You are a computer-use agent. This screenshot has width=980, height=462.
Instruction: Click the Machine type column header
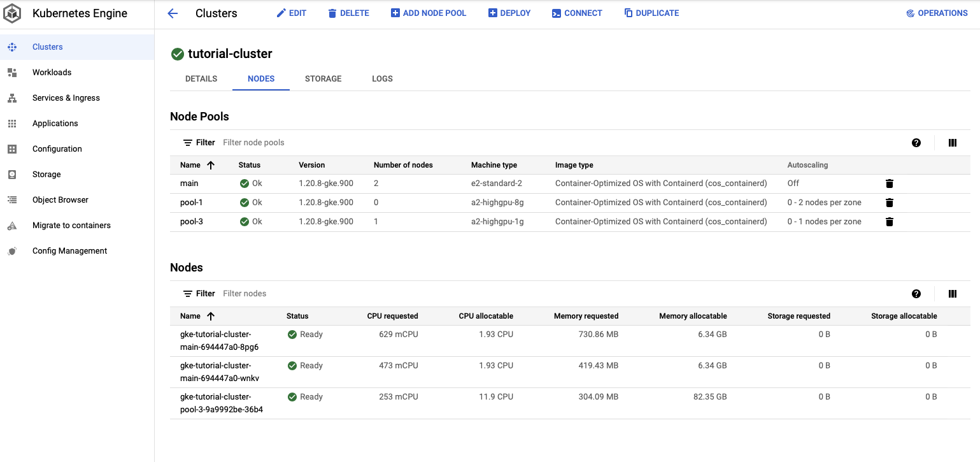(x=494, y=165)
